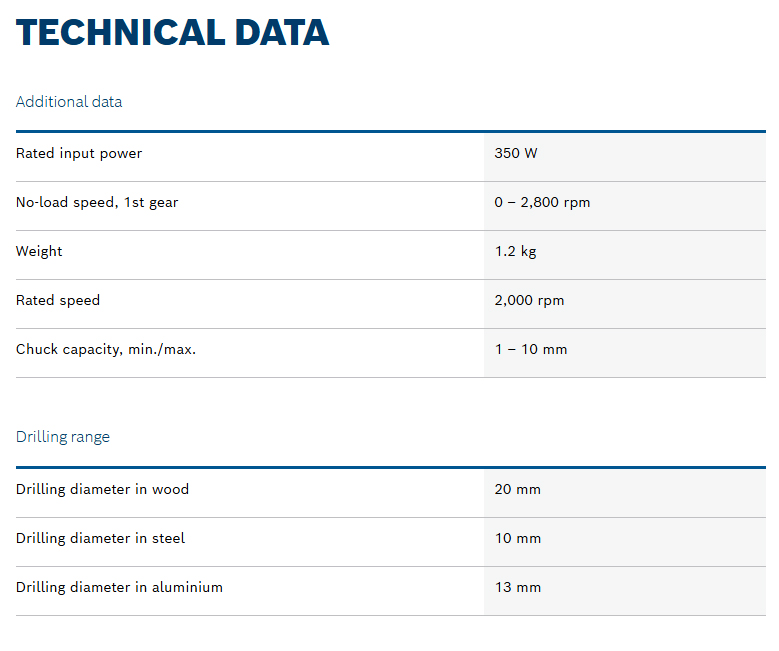Select the Additional data section title
Viewport: 779px width, 651px height.
click(x=69, y=102)
